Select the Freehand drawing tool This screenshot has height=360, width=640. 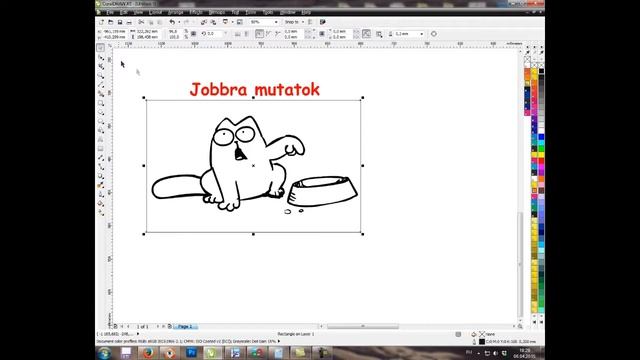[101, 85]
